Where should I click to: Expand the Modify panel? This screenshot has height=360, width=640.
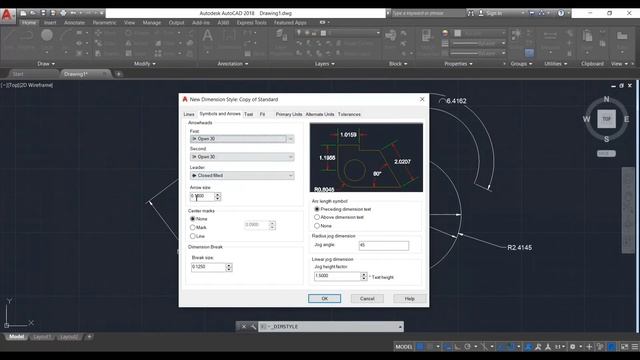click(145, 64)
